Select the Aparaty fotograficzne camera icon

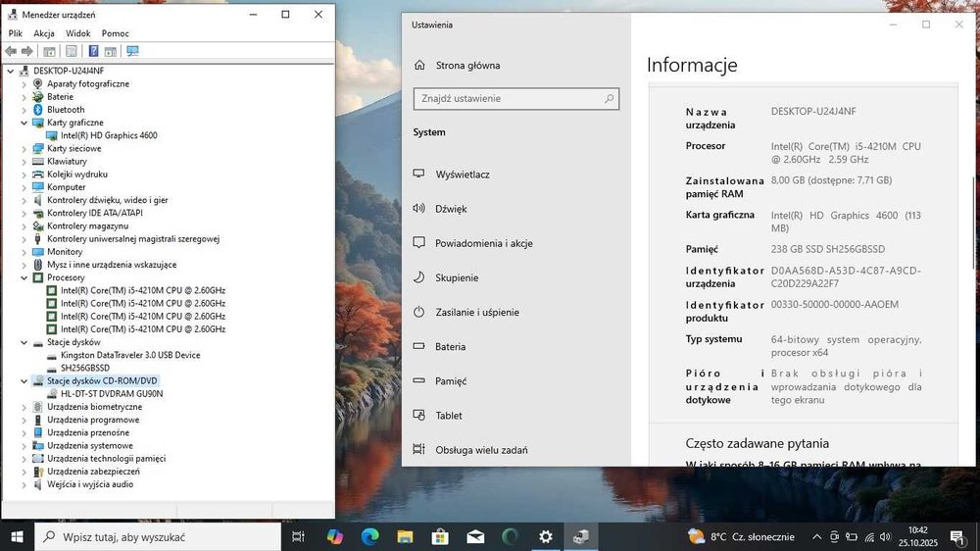coord(37,83)
